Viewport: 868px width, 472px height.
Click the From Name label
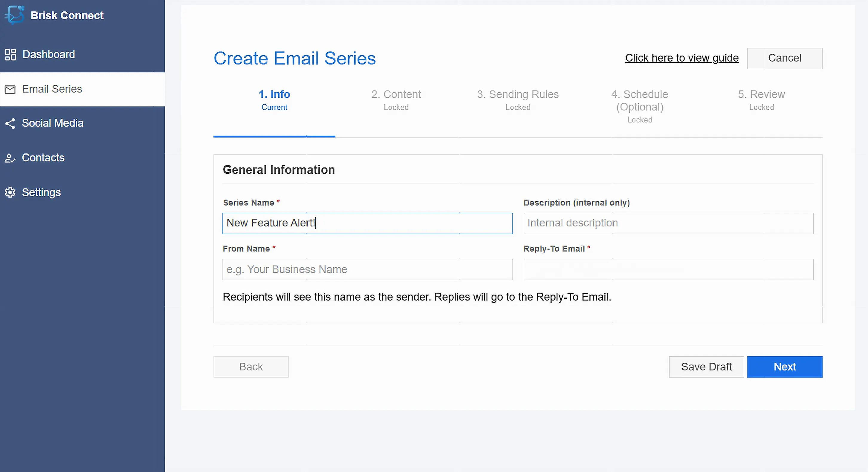pyautogui.click(x=246, y=249)
